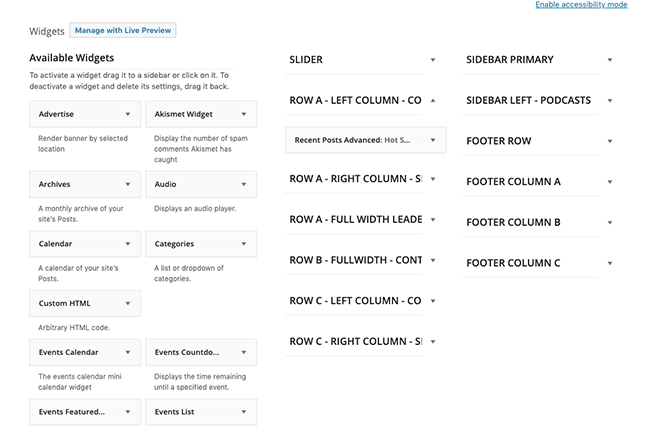Image resolution: width=650 pixels, height=428 pixels.
Task: Collapse the Row A - Left Column area
Action: (433, 100)
